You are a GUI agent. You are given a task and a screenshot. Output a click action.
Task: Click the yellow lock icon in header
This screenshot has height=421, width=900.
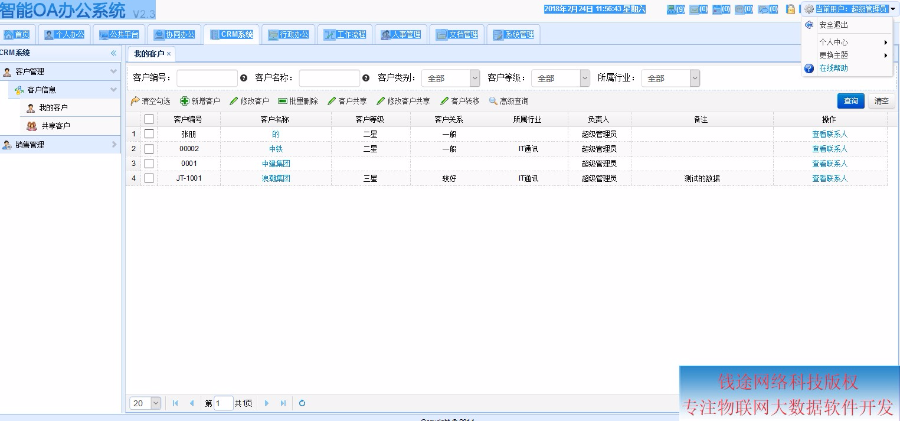(790, 9)
